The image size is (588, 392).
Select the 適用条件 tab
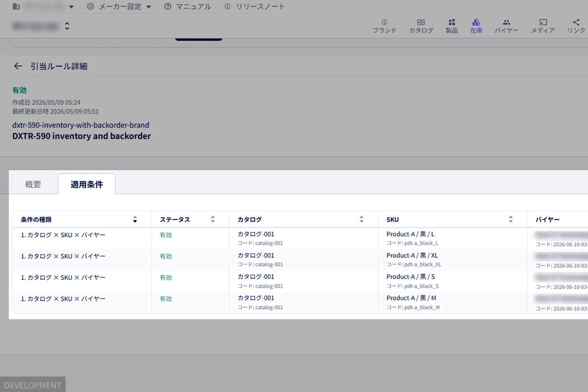click(87, 184)
